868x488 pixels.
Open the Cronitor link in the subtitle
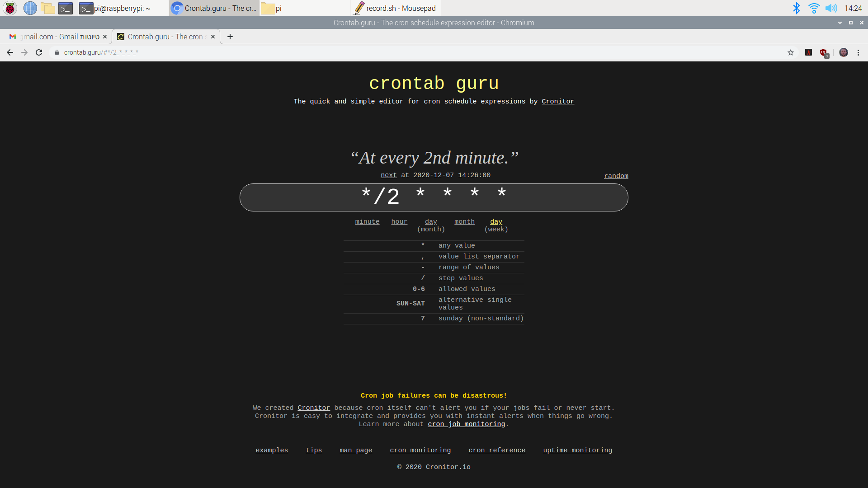[x=558, y=101]
